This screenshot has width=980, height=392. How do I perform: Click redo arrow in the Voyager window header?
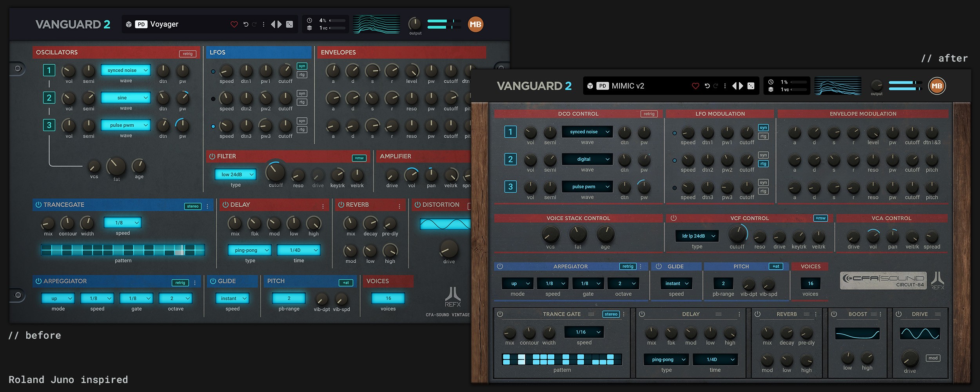(x=254, y=24)
